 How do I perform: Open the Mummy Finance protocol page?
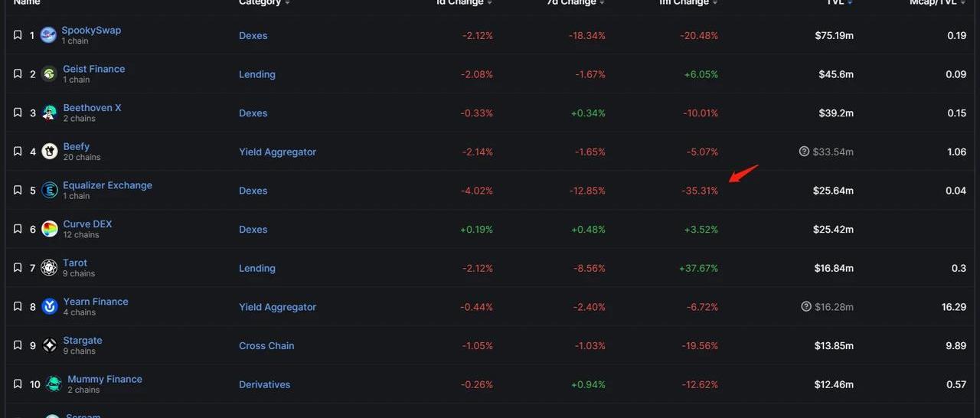click(104, 379)
